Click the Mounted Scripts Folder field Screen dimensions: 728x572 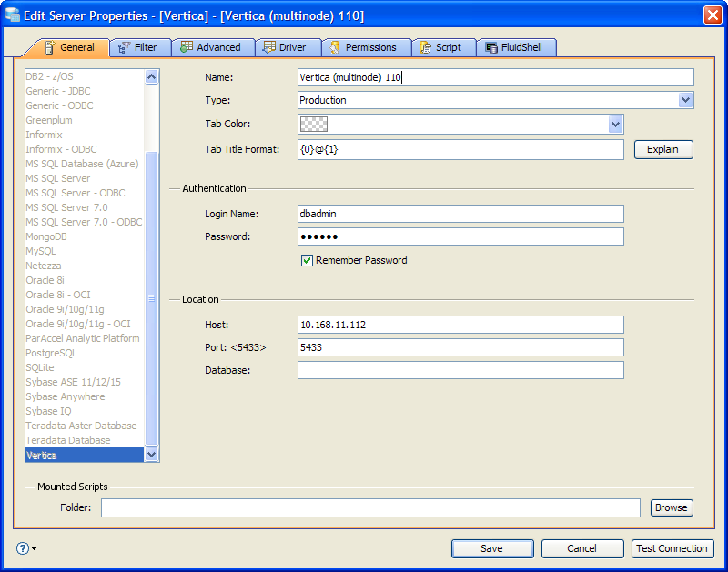pos(370,507)
